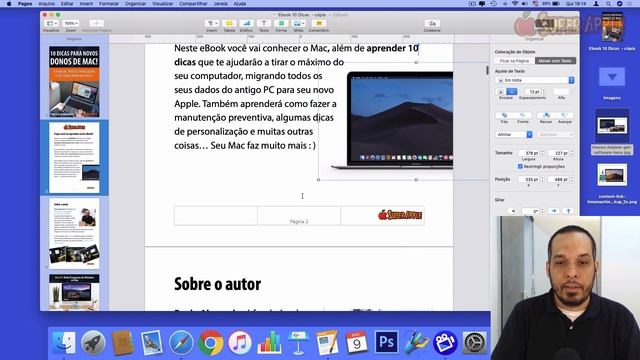The image size is (640, 360).
Task: Select Mover com Texto placement
Action: click(555, 61)
